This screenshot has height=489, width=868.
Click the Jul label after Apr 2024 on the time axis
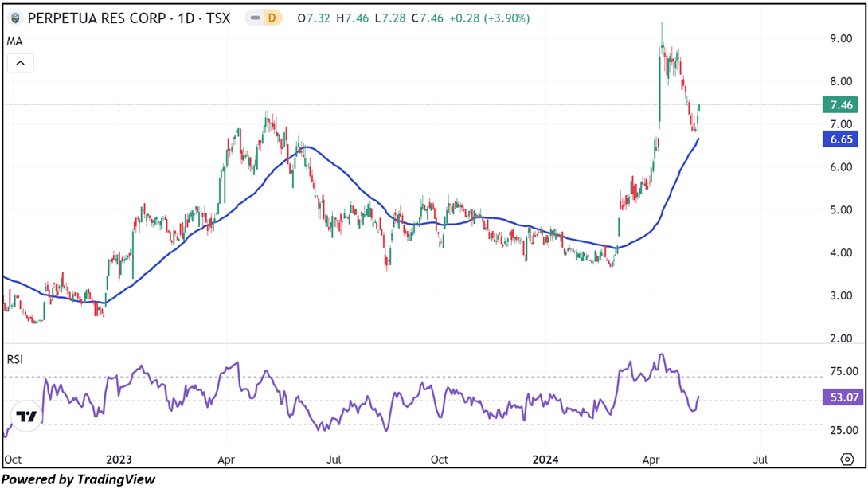tap(760, 460)
